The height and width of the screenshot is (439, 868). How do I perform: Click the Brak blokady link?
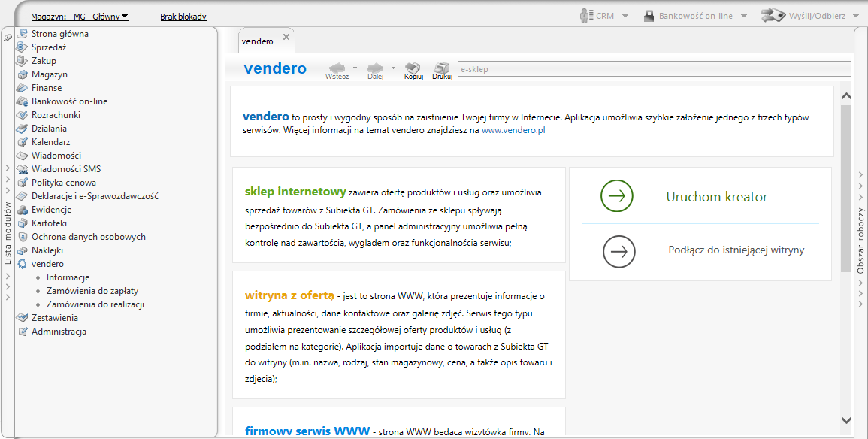pyautogui.click(x=183, y=17)
